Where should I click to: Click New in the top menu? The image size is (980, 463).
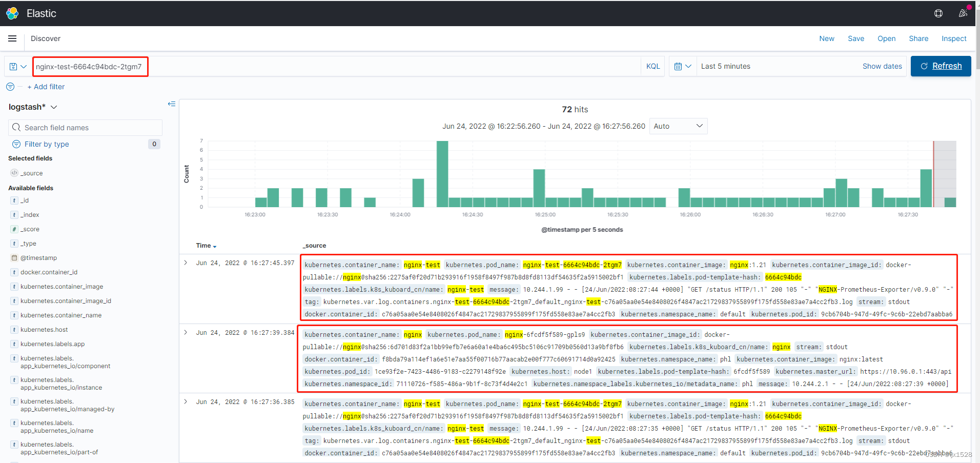[827, 38]
